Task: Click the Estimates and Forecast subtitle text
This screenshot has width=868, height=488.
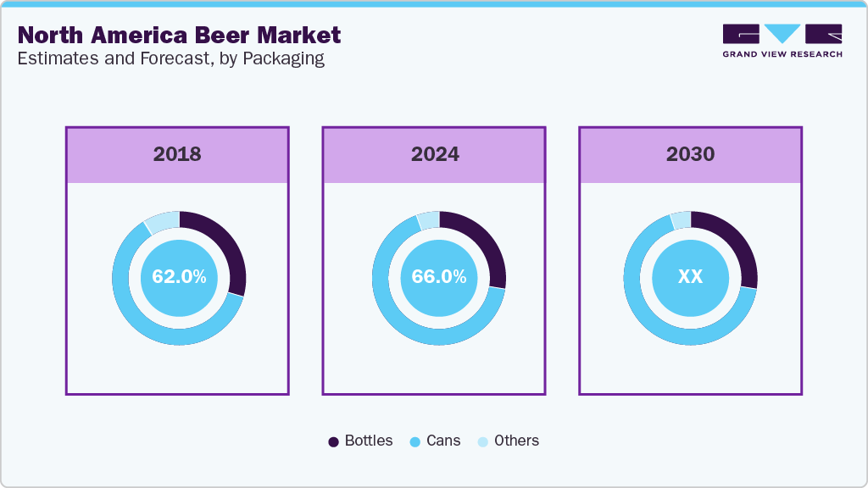Action: [x=170, y=58]
